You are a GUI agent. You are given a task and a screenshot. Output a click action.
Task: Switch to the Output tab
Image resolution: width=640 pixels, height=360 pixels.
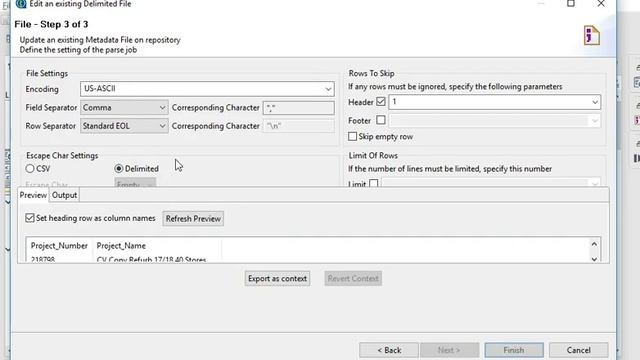click(x=64, y=195)
